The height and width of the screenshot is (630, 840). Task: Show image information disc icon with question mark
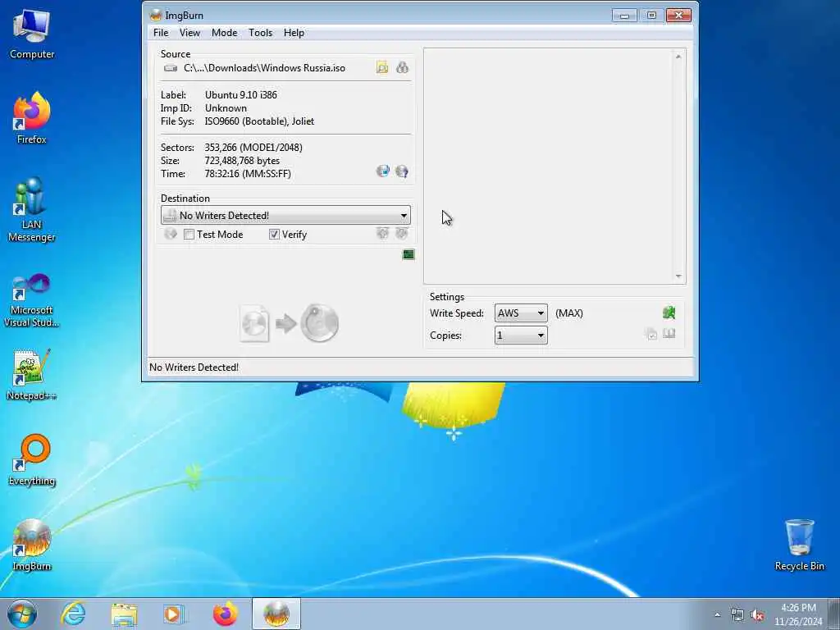click(x=402, y=171)
